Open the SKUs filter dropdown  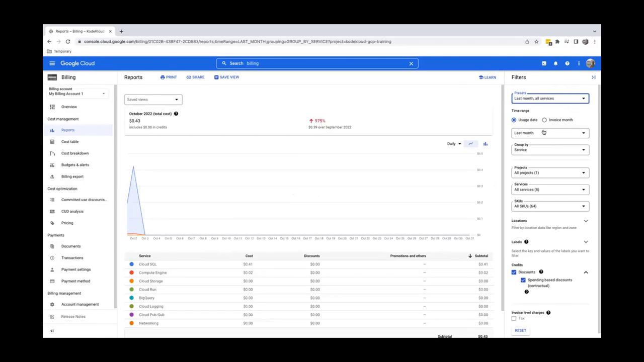[550, 206]
